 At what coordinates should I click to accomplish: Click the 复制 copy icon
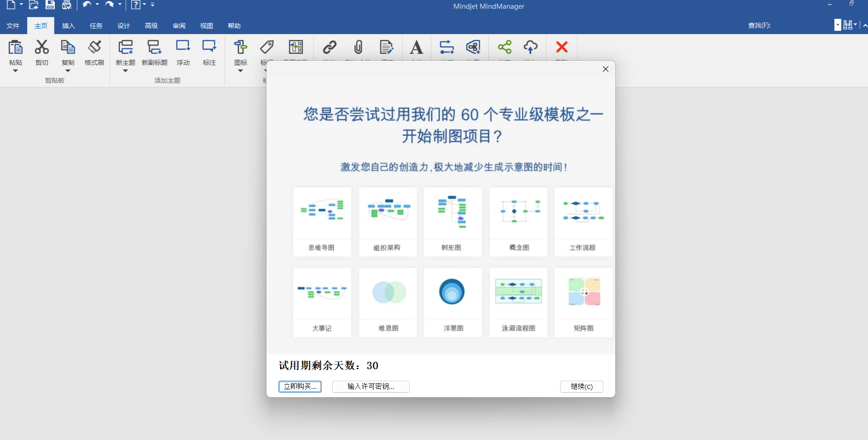pyautogui.click(x=68, y=47)
